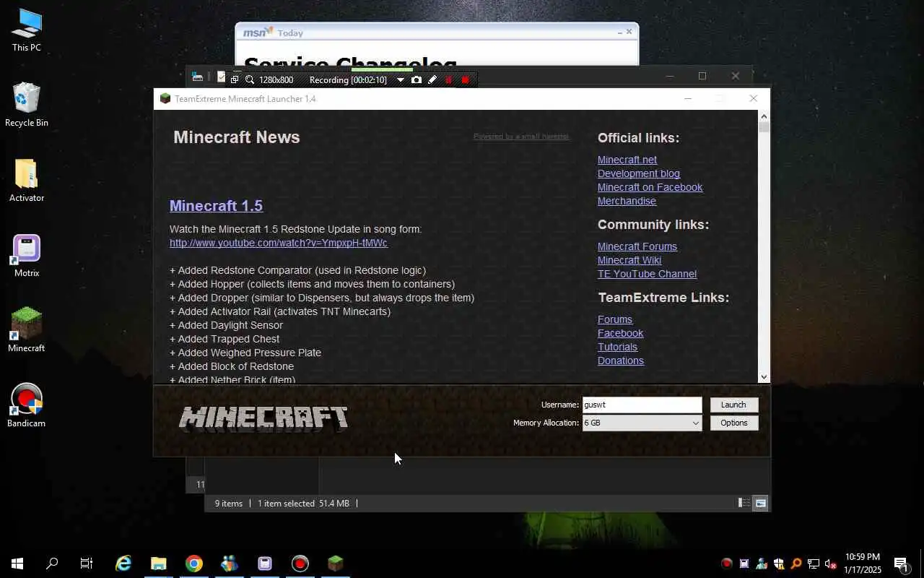Pause the Bandicam recording
Image resolution: width=924 pixels, height=578 pixels.
pyautogui.click(x=448, y=79)
